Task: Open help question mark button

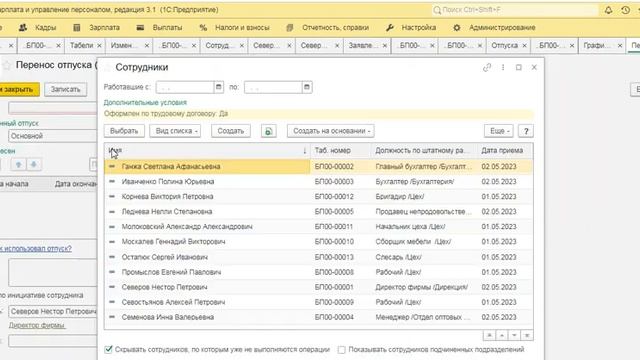Action: [x=526, y=131]
